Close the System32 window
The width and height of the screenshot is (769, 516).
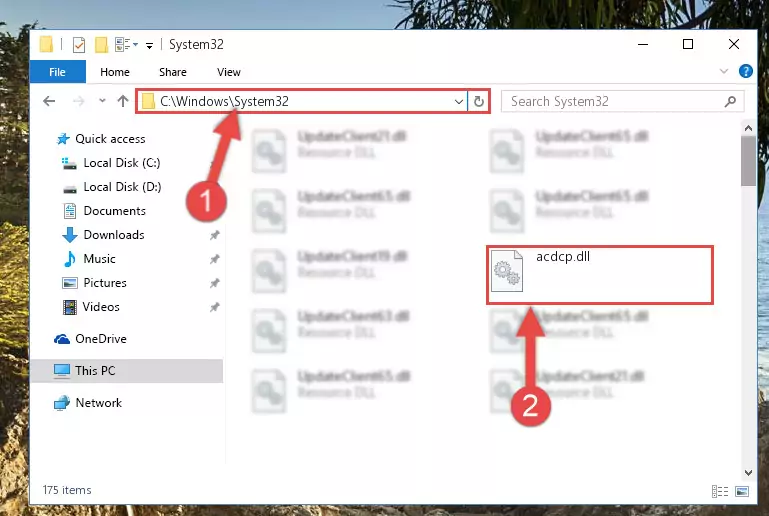(734, 44)
